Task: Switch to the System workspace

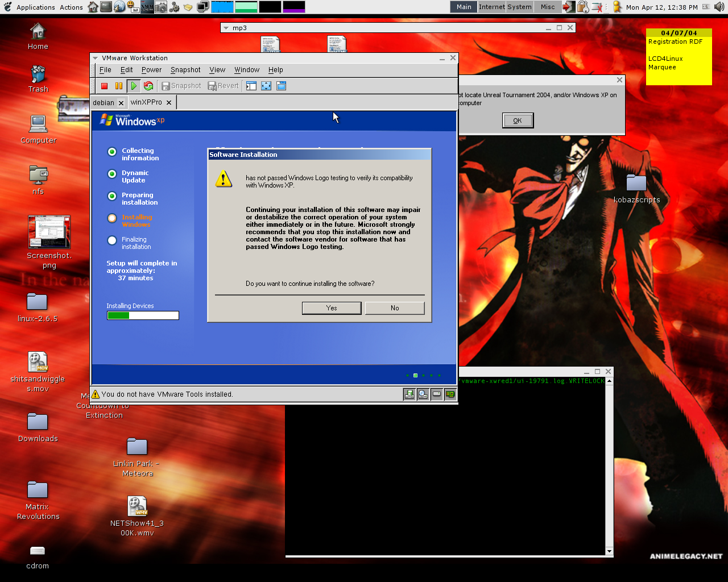Action: pos(519,7)
